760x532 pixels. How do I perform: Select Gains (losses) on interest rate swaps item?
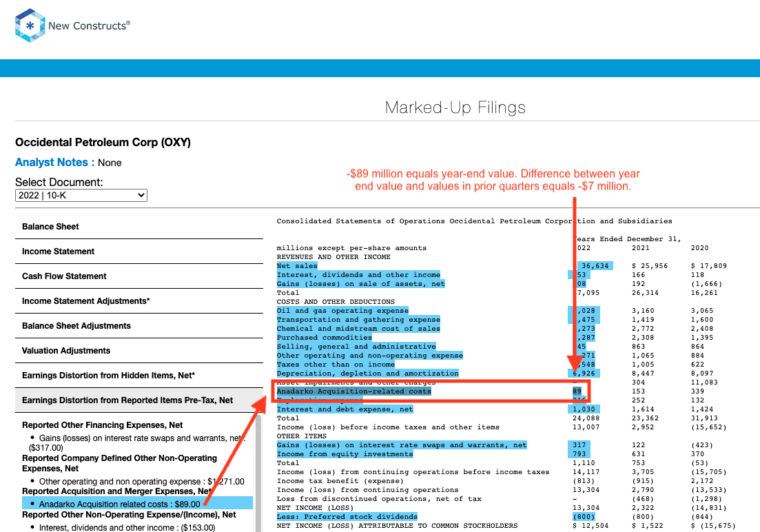[x=138, y=443]
